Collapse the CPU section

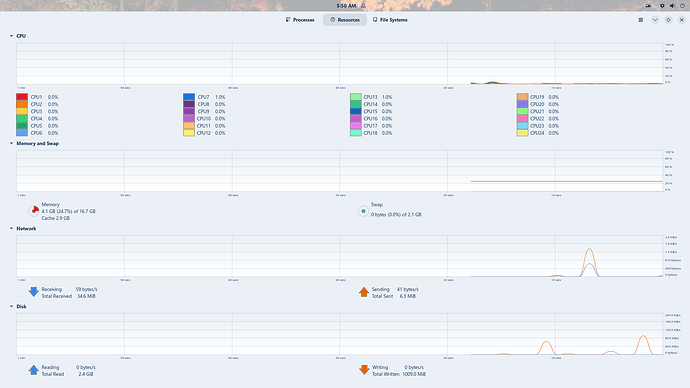pyautogui.click(x=11, y=36)
